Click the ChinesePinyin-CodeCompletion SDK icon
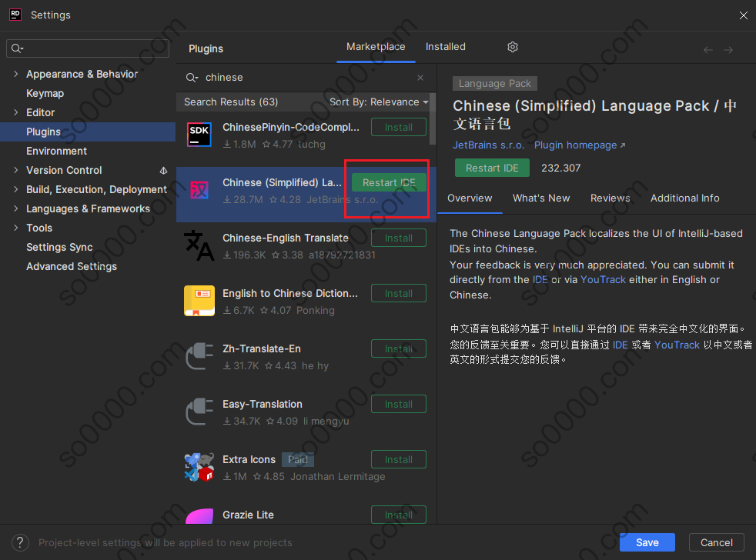 pos(199,135)
